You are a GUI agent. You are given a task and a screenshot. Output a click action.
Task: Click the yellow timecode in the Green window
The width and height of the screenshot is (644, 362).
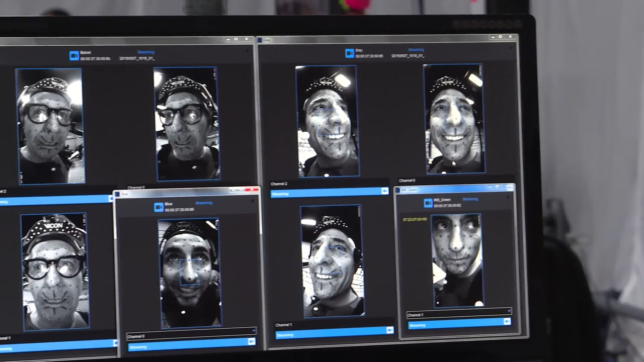tap(415, 219)
